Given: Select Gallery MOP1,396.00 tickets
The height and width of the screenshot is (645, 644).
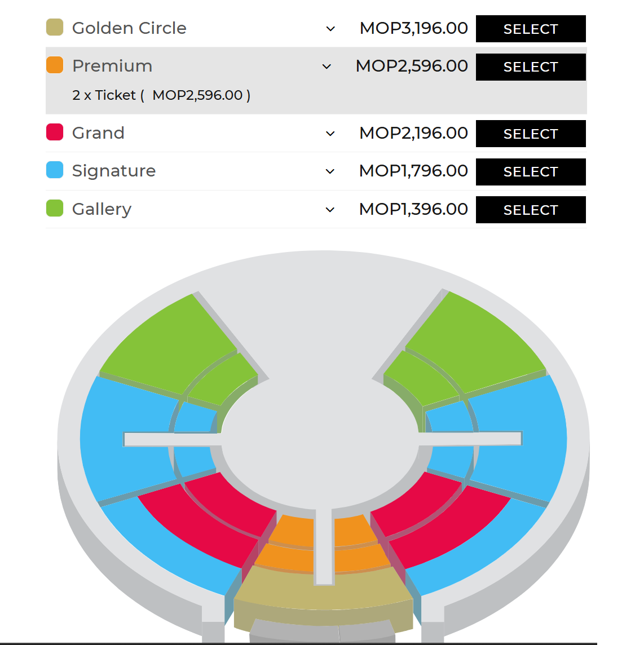Looking at the screenshot, I should (531, 210).
